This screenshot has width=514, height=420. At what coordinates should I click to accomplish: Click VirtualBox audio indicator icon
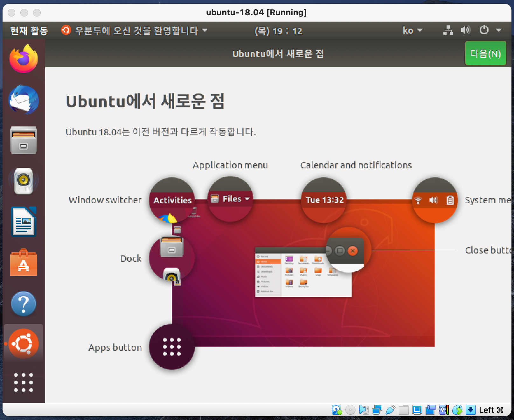coord(364,410)
